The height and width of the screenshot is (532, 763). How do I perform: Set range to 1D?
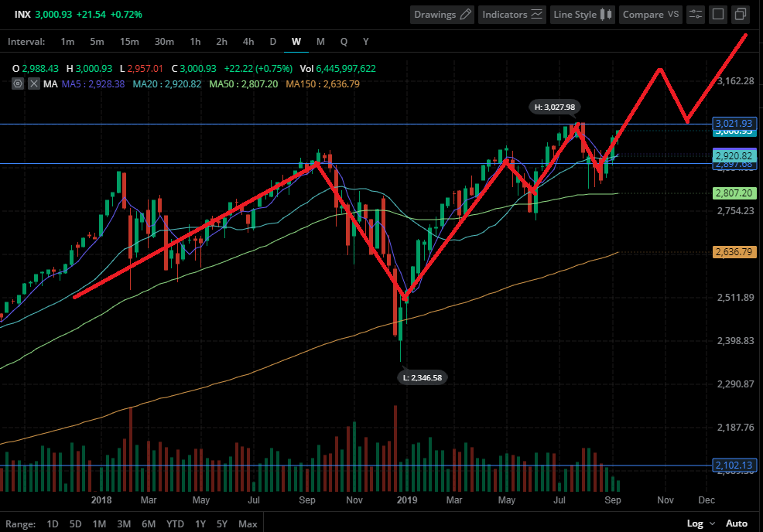click(53, 523)
